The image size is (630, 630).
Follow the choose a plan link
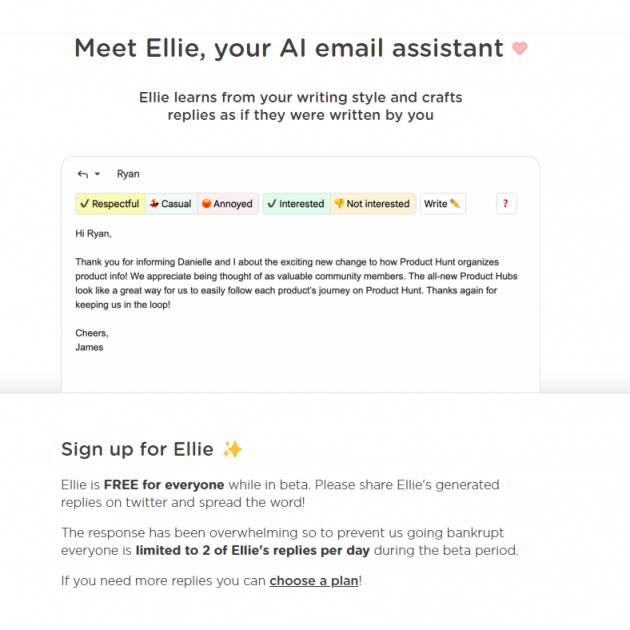(x=313, y=580)
